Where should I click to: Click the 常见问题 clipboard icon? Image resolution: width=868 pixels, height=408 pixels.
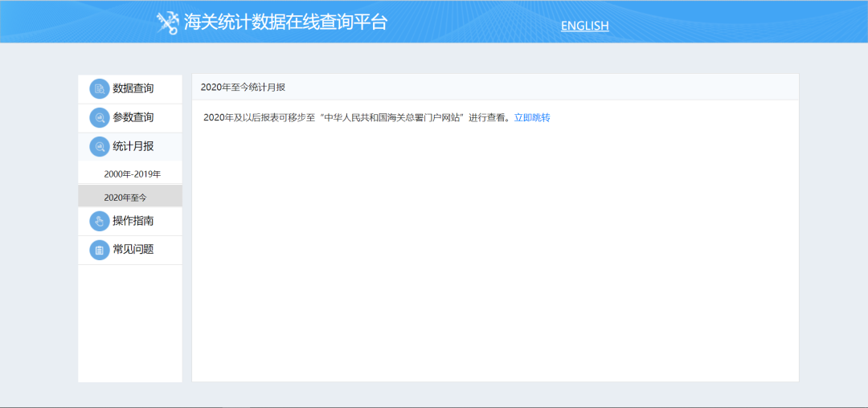100,250
